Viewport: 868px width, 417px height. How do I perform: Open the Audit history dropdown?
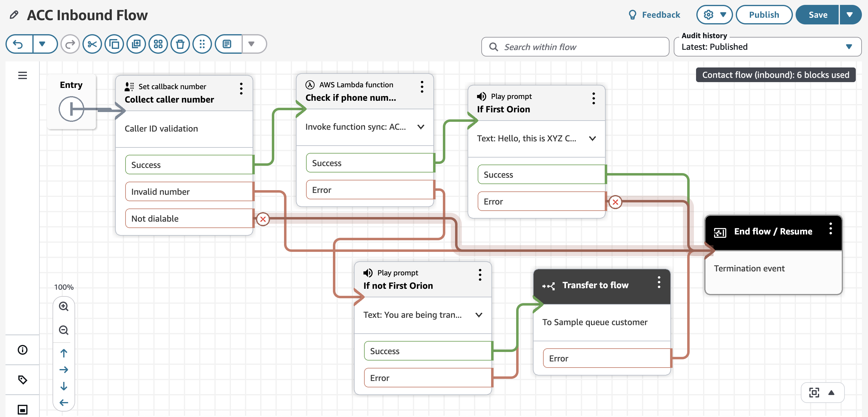tap(767, 47)
